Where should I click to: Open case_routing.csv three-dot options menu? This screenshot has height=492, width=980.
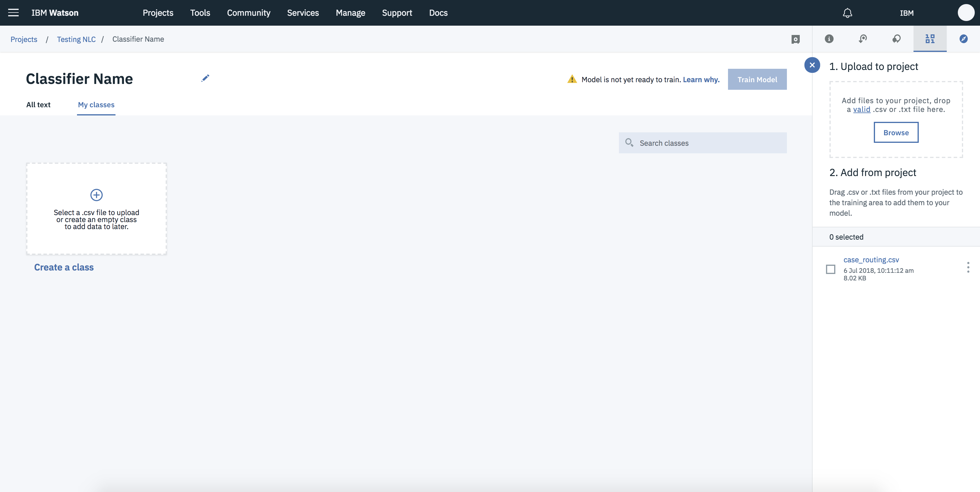coord(968,267)
